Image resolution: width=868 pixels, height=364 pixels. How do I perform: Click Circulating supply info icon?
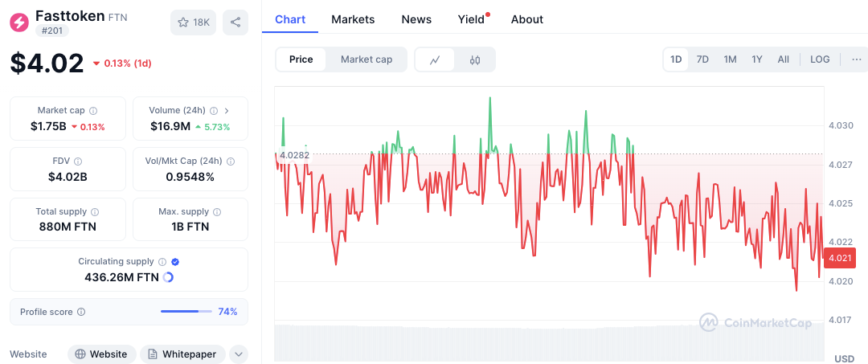pyautogui.click(x=162, y=262)
